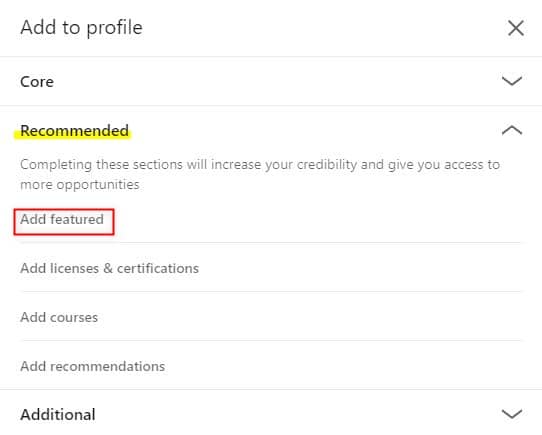Select Add courses

59,317
